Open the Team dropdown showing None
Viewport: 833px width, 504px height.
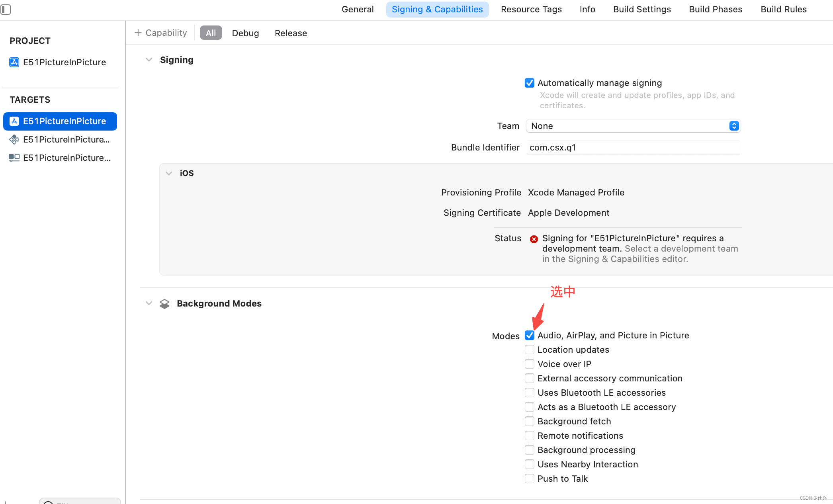pos(633,126)
